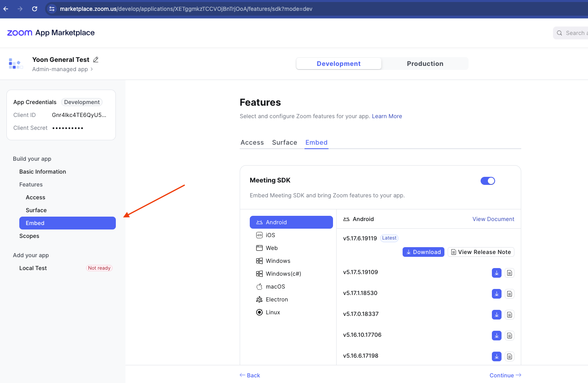This screenshot has width=588, height=383.
Task: Expand Admin-managed app chevron
Action: point(92,69)
